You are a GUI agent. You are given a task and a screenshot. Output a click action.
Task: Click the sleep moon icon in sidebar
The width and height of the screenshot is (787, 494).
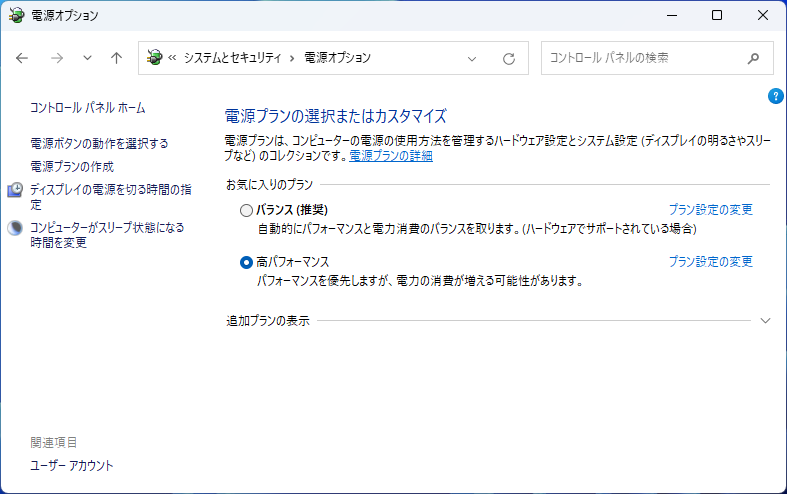click(x=15, y=228)
